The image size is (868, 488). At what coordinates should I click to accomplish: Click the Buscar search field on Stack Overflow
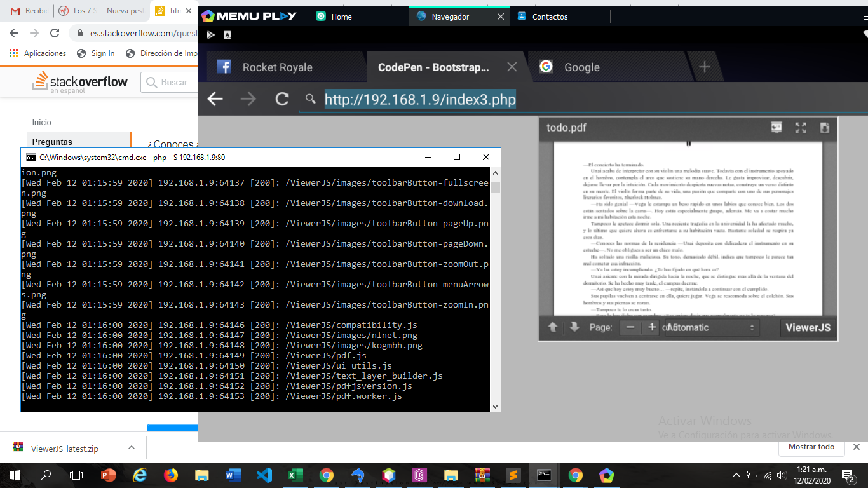click(x=169, y=82)
